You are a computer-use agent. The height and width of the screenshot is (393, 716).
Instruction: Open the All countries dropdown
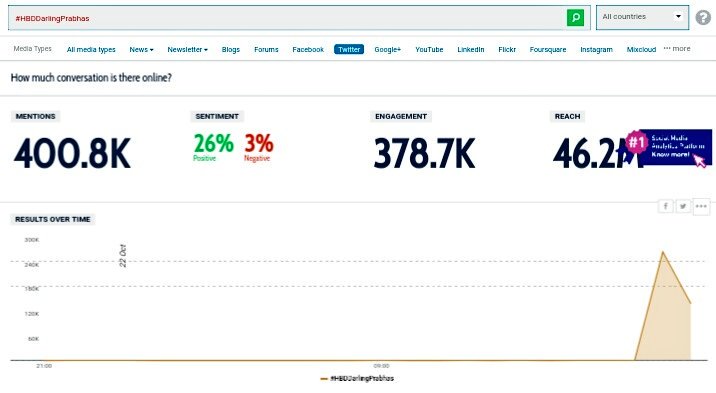pos(642,17)
